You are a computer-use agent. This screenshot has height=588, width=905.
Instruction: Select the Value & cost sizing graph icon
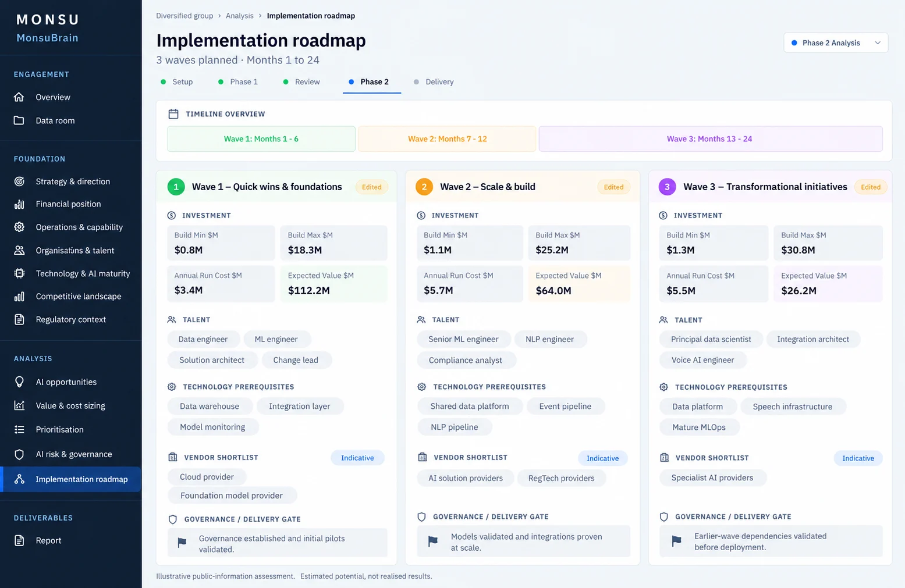(x=19, y=405)
